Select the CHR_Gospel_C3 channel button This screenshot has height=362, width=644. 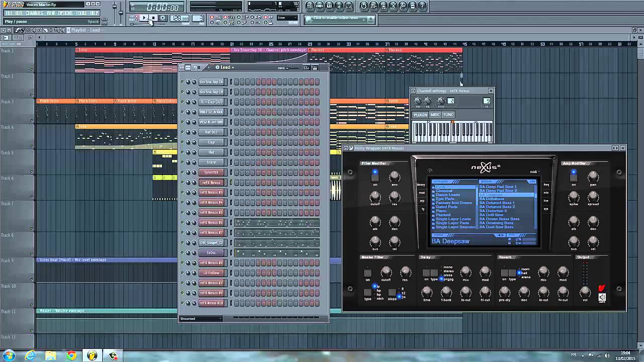point(211,243)
